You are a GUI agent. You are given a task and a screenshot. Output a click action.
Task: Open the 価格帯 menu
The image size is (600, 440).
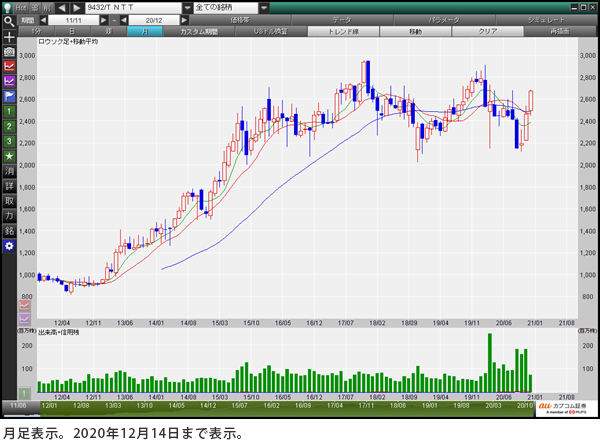pyautogui.click(x=240, y=20)
